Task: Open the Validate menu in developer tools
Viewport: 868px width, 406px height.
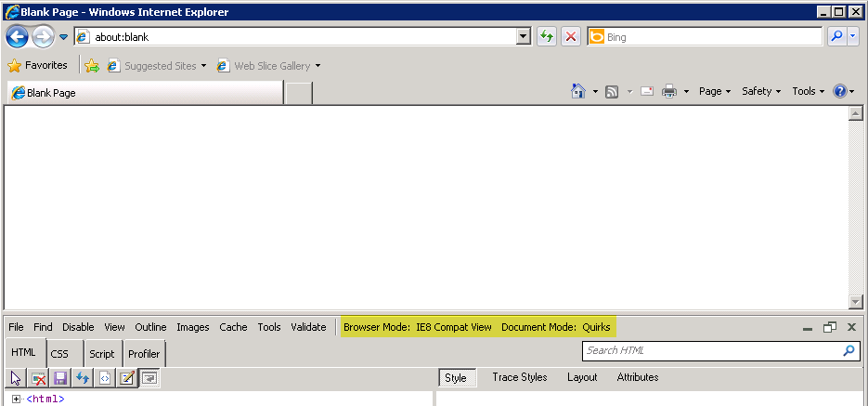Action: coord(308,327)
